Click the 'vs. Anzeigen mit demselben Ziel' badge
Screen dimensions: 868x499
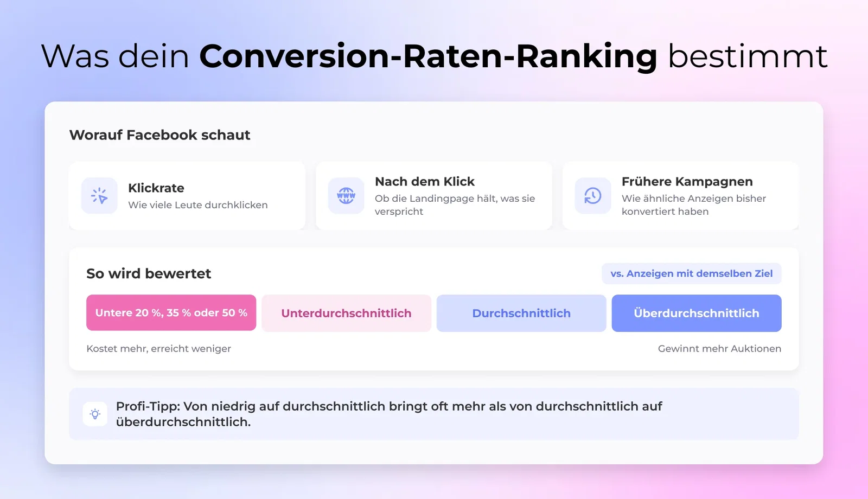692,273
